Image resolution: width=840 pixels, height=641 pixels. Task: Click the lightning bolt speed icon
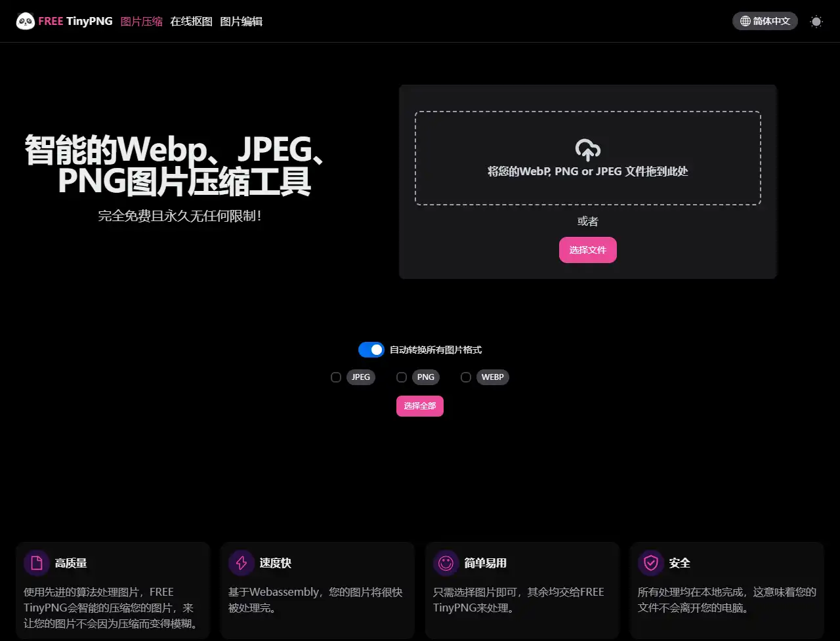241,563
